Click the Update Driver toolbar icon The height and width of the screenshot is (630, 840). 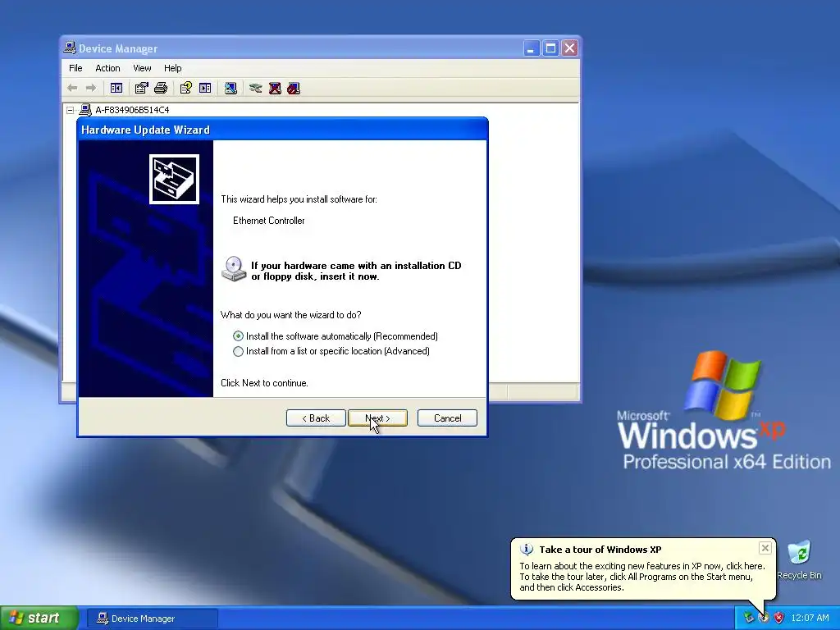tap(256, 88)
